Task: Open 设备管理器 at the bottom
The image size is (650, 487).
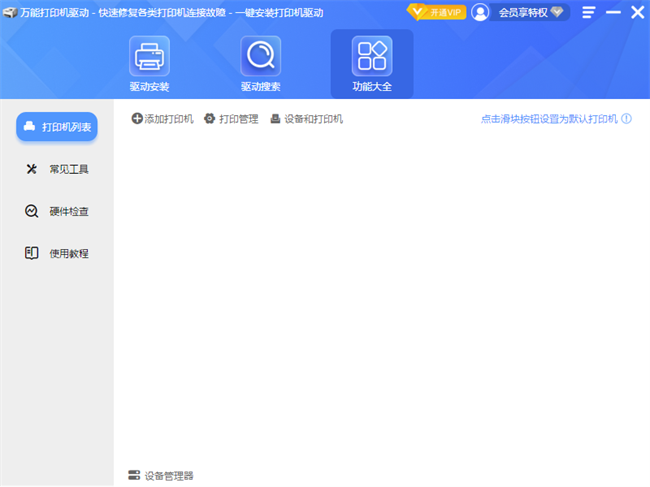Action: pyautogui.click(x=161, y=475)
